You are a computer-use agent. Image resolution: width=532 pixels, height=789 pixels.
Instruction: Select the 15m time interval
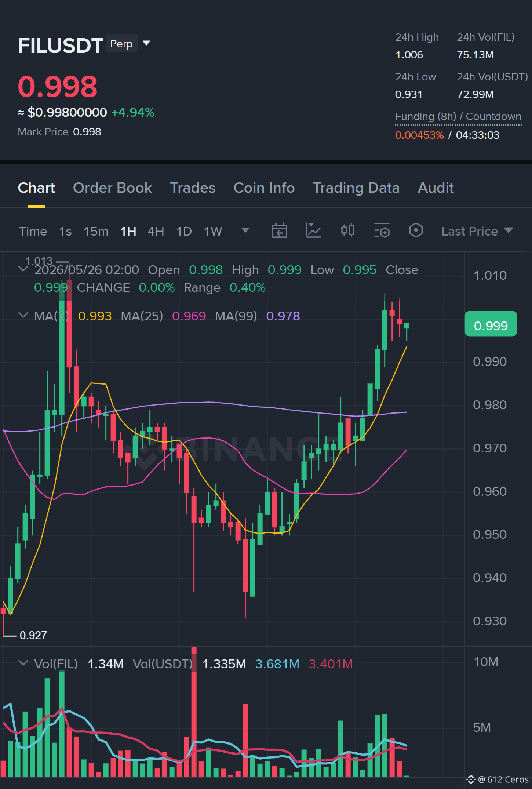click(96, 231)
